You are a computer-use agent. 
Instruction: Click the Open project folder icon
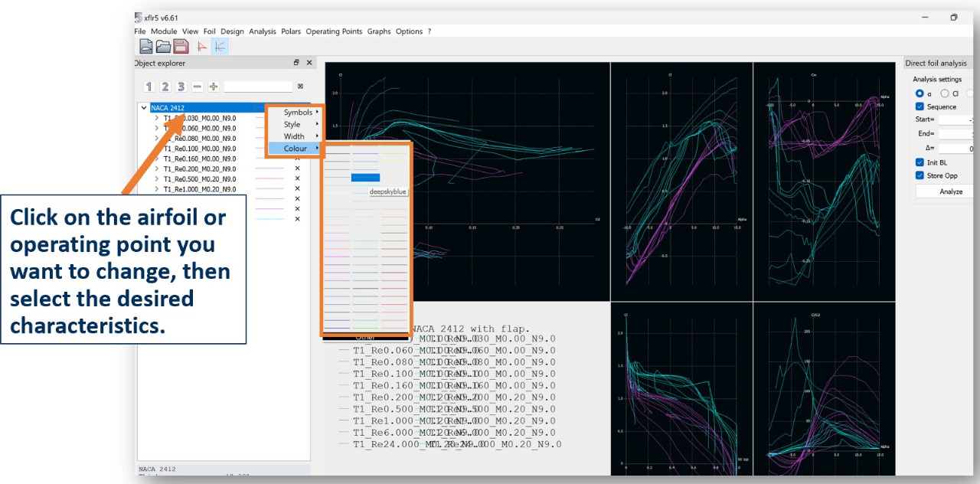click(163, 47)
